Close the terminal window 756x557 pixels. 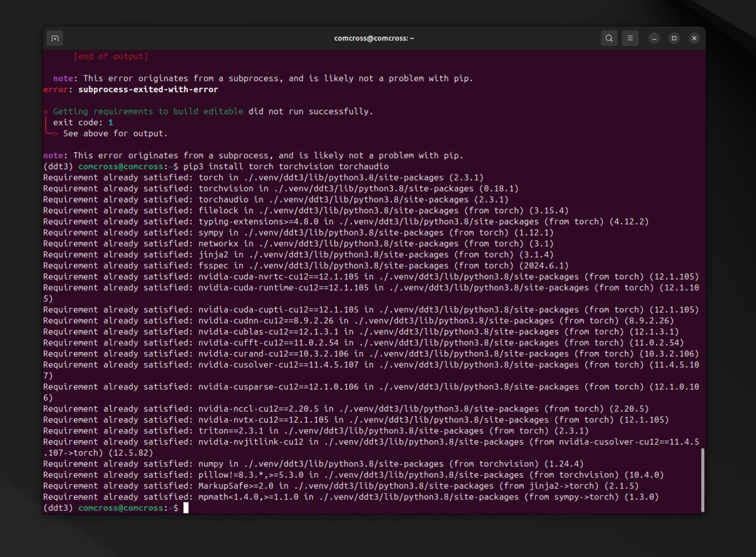694,38
